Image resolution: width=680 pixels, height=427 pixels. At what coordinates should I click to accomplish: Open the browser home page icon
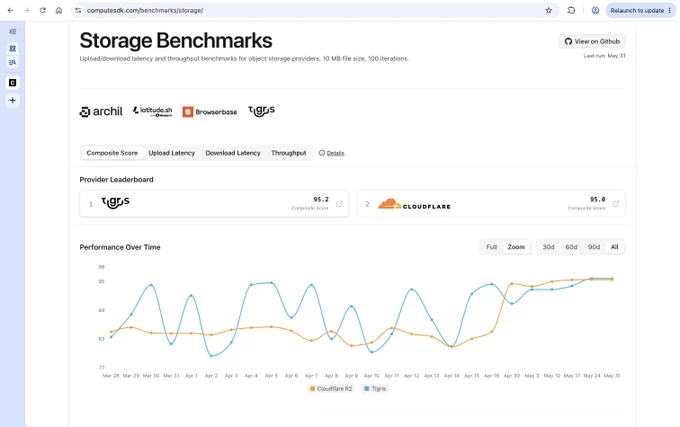(59, 10)
